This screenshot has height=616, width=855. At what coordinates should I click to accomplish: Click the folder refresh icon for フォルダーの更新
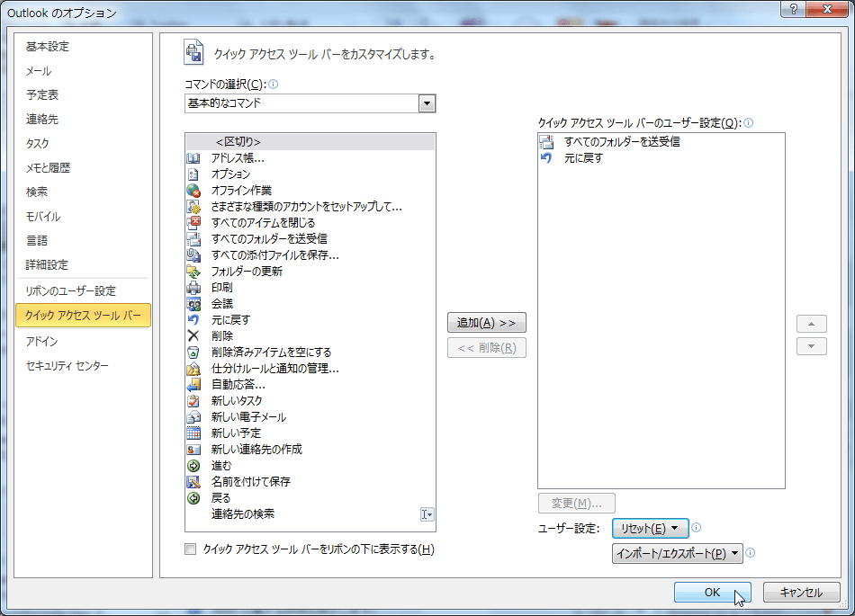[193, 272]
